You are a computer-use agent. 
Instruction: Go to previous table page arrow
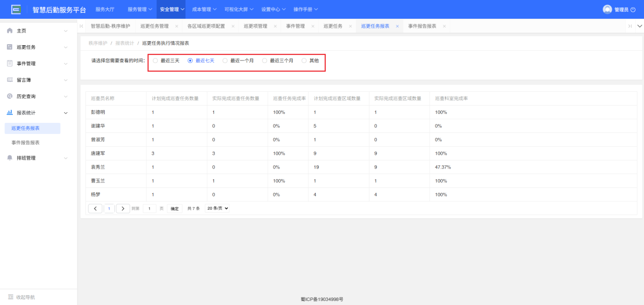pyautogui.click(x=95, y=209)
